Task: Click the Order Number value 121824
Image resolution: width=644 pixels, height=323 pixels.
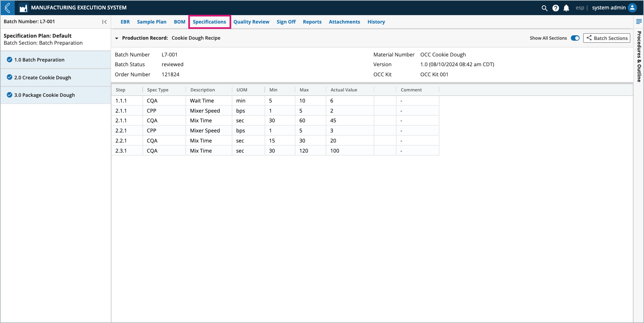Action: pos(170,75)
